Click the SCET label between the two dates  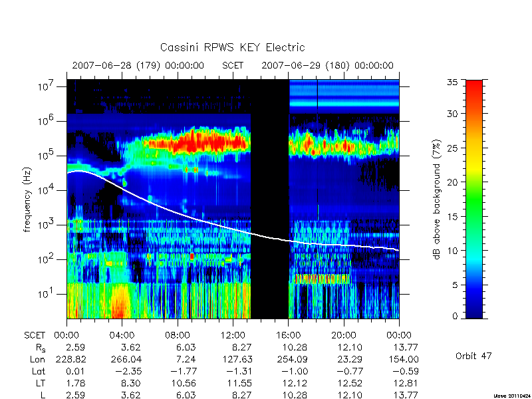pyautogui.click(x=233, y=65)
